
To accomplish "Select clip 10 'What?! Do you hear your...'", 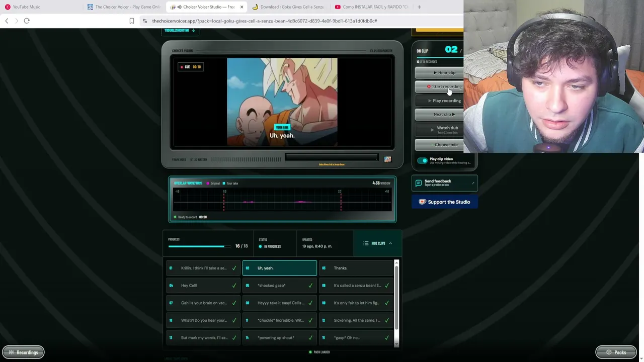I will [x=203, y=320].
